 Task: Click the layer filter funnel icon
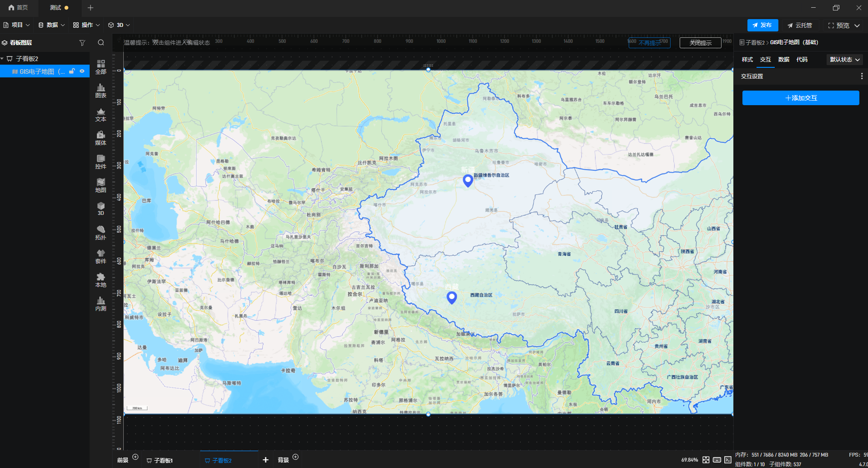pos(82,43)
